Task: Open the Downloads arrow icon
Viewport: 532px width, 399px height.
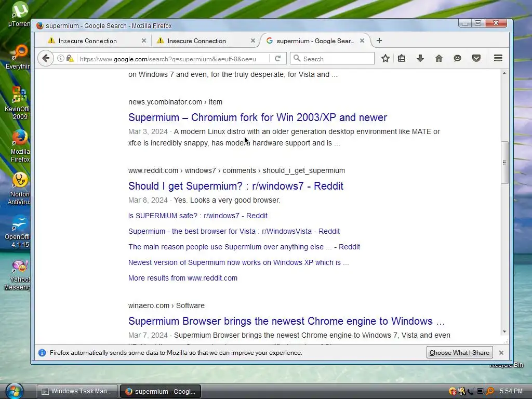Action: pos(420,58)
